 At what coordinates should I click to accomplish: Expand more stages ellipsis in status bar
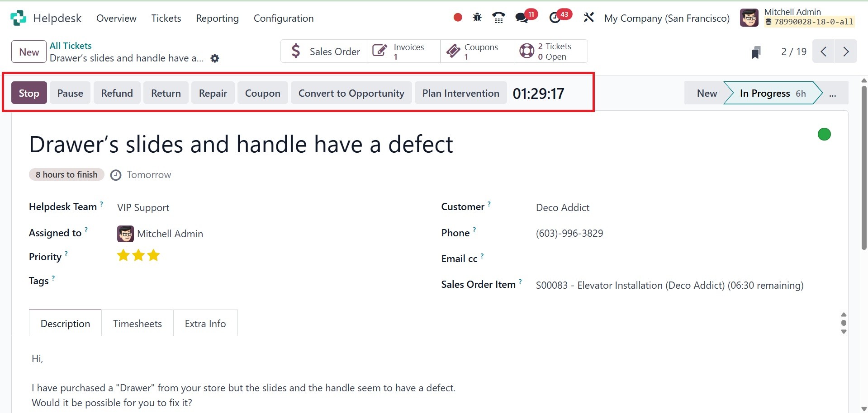point(833,93)
